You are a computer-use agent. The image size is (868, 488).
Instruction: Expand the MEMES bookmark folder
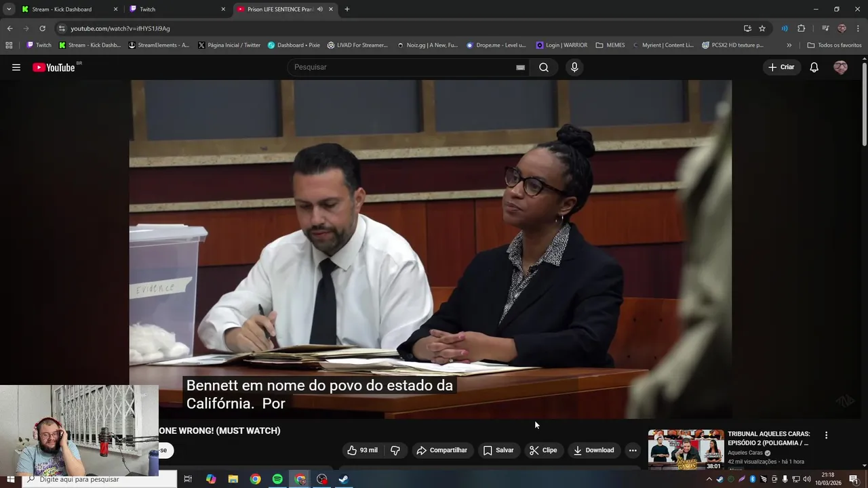tap(610, 45)
